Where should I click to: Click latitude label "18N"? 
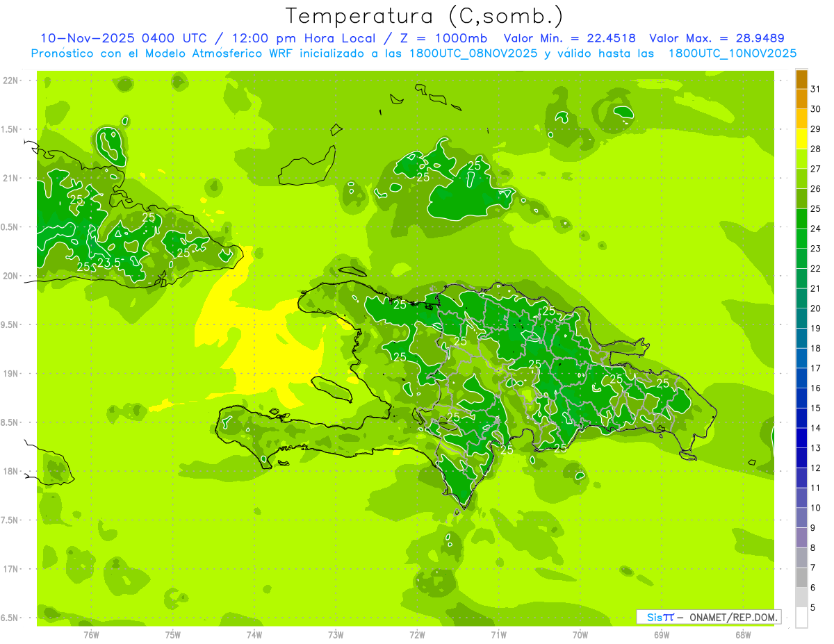[11, 471]
